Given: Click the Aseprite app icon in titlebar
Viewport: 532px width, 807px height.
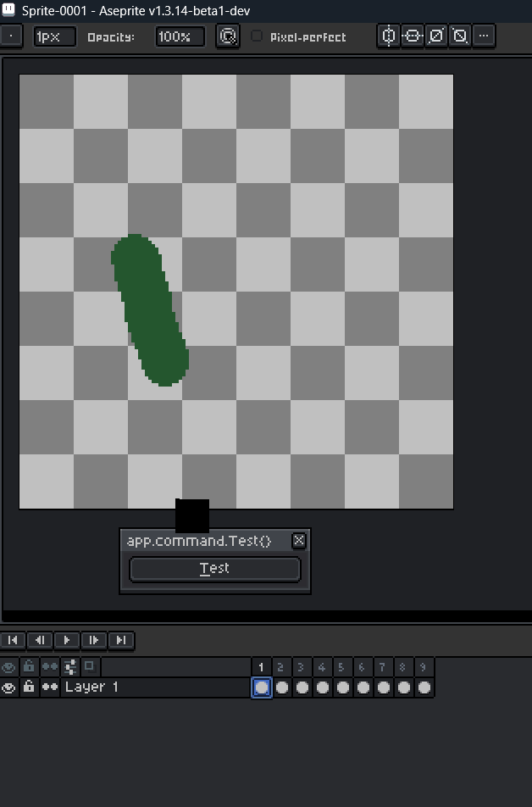Looking at the screenshot, I should click(x=8, y=10).
